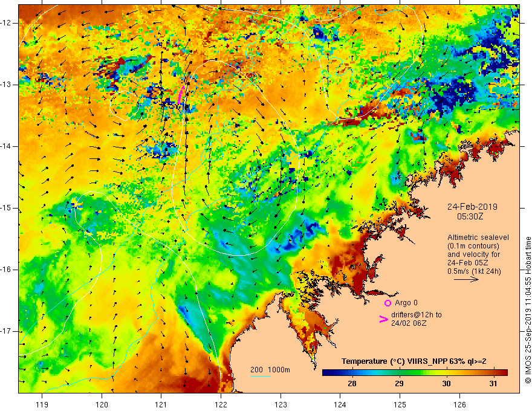Click the 'Argo 0' label
Screen dimensions: 532x411
tap(406, 303)
